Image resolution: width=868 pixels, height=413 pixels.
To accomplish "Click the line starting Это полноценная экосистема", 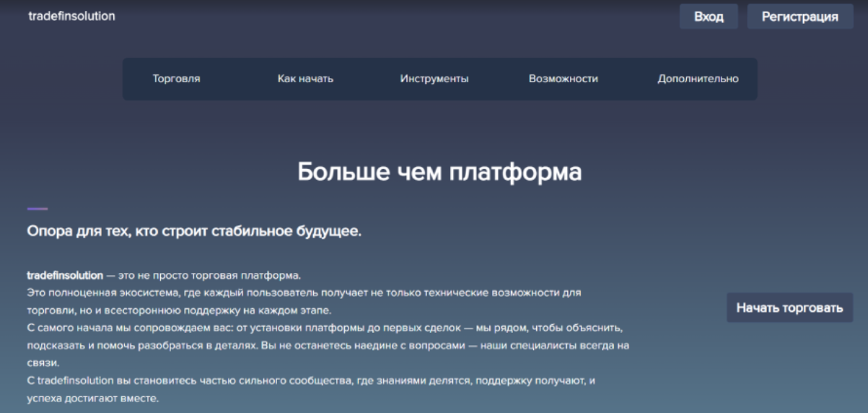I will [x=304, y=293].
